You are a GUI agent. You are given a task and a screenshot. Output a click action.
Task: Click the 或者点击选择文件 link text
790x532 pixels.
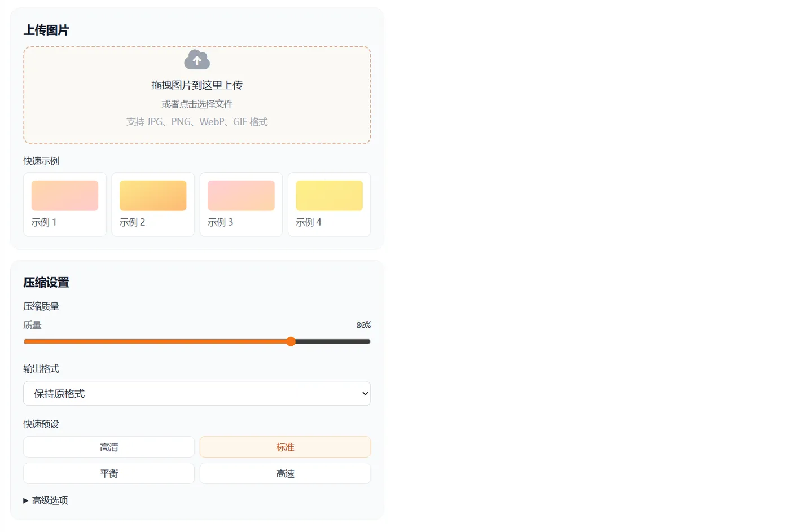196,104
